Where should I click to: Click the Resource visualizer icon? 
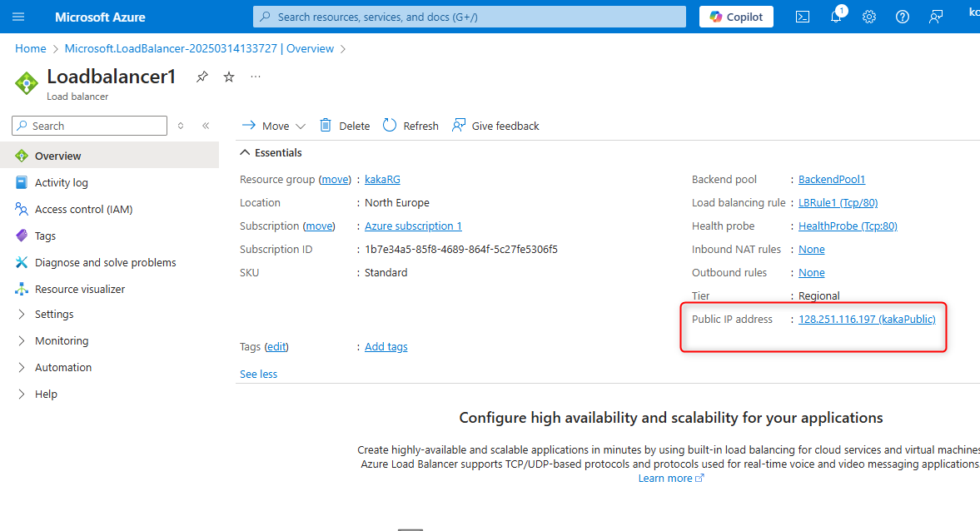(x=22, y=289)
